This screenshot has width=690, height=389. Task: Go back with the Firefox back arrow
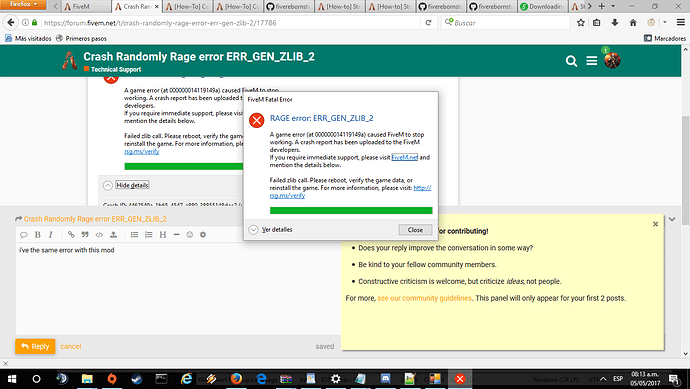point(11,22)
